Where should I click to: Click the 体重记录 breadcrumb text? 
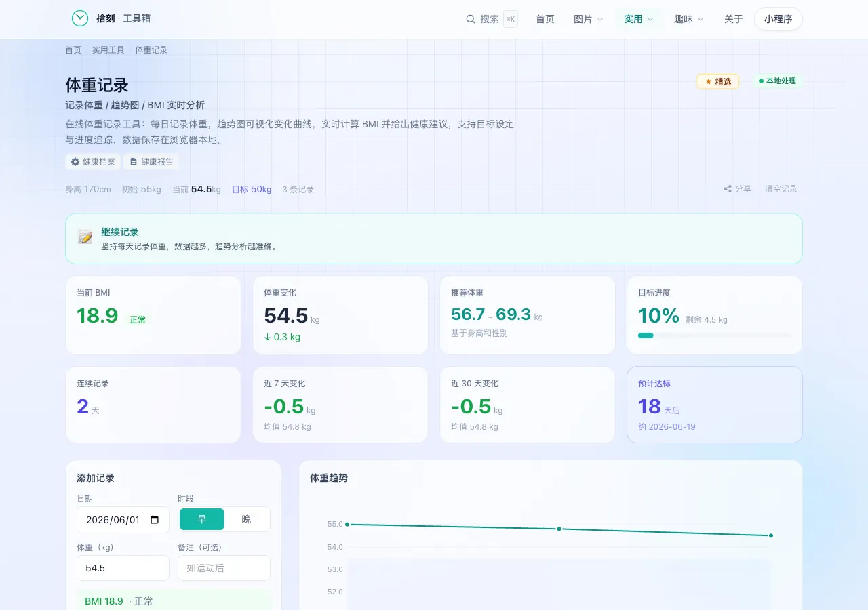(x=151, y=50)
